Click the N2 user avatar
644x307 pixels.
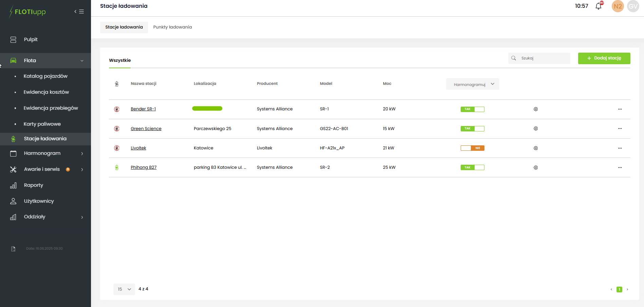click(618, 6)
